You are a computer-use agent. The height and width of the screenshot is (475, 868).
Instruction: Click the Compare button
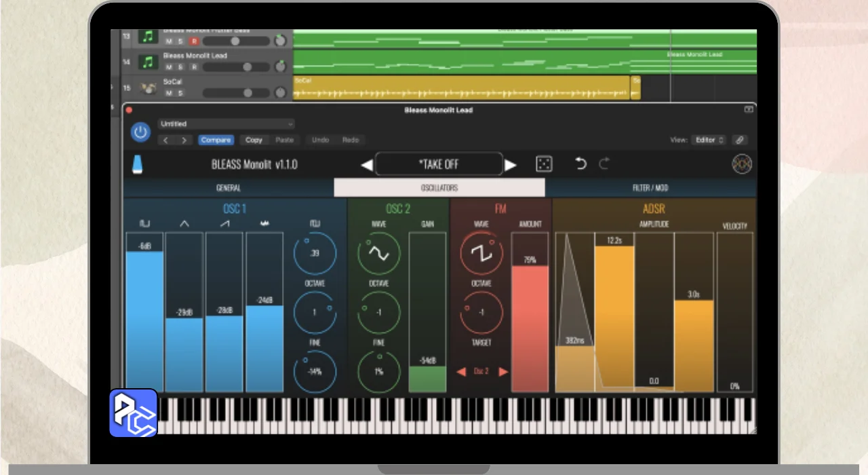click(216, 140)
